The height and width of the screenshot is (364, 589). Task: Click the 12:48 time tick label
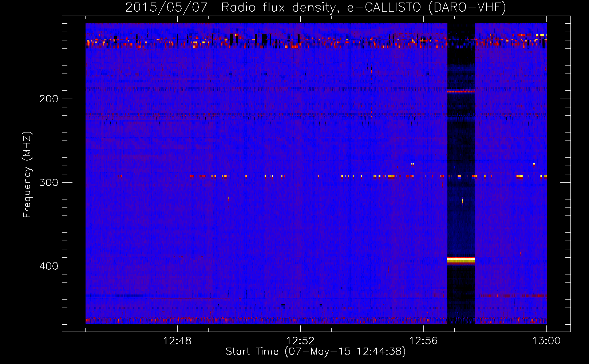click(177, 341)
